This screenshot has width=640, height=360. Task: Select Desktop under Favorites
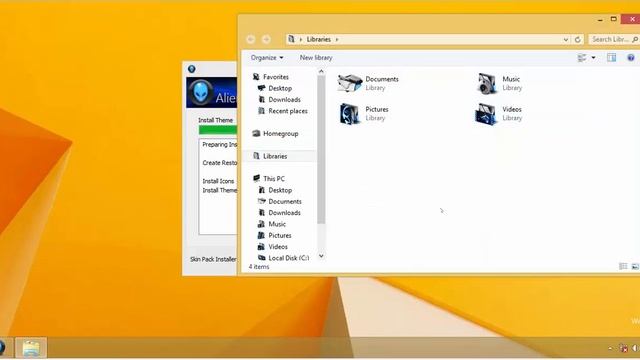(280, 88)
